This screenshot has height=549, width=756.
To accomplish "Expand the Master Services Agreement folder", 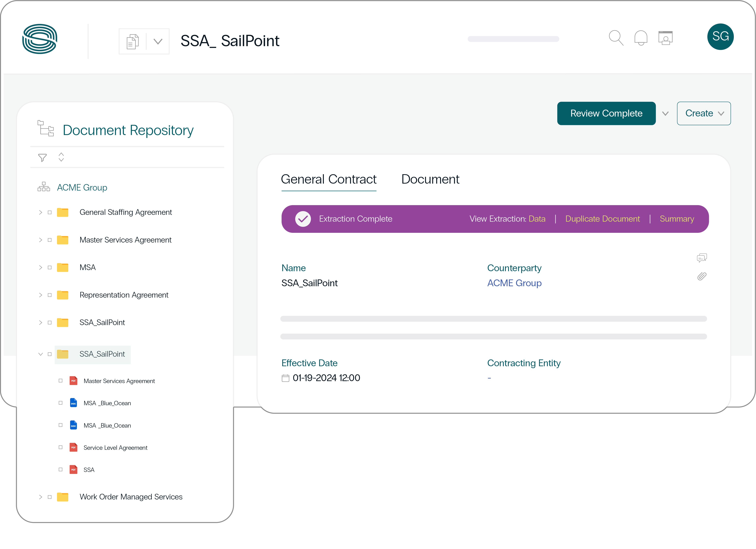I will (40, 240).
